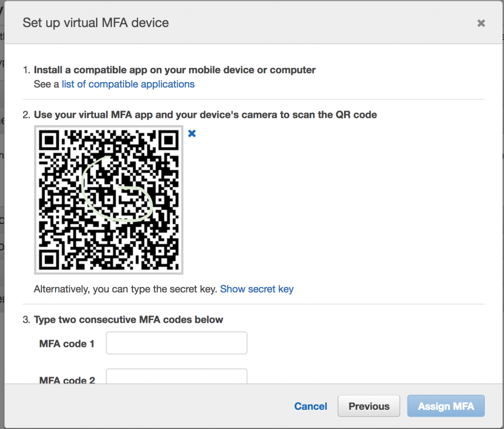Click the heading Type two consecutive MFA codes below
504x429 pixels.
pos(128,320)
